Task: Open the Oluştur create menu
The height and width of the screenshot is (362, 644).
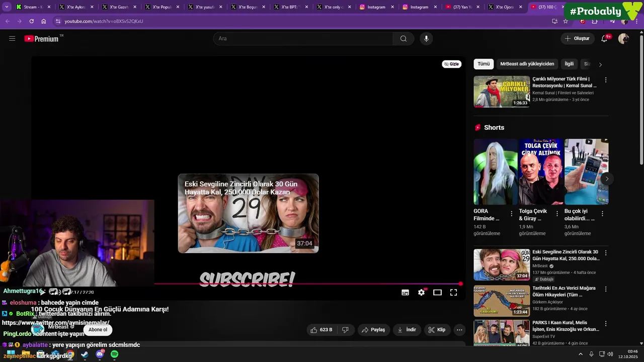Action: point(577,39)
